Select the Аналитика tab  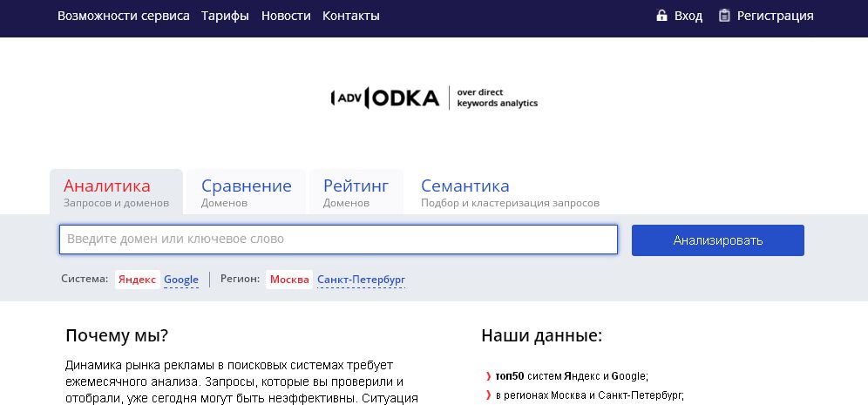click(x=116, y=192)
